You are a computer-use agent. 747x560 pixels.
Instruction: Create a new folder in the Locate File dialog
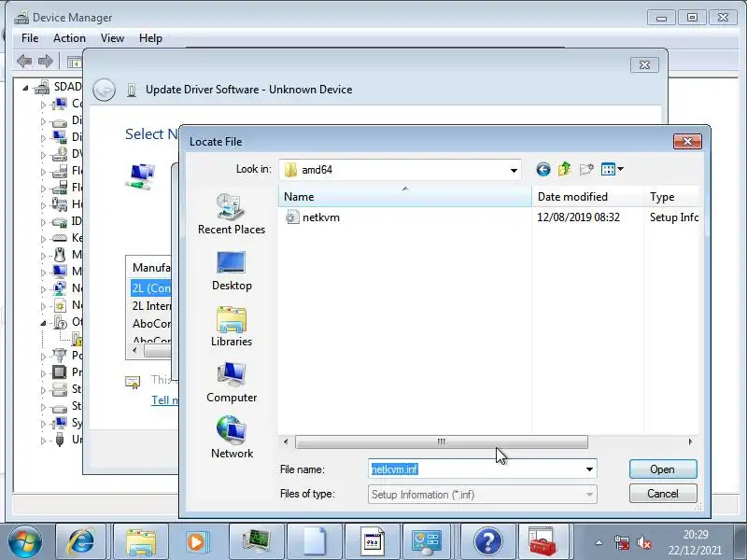point(586,169)
